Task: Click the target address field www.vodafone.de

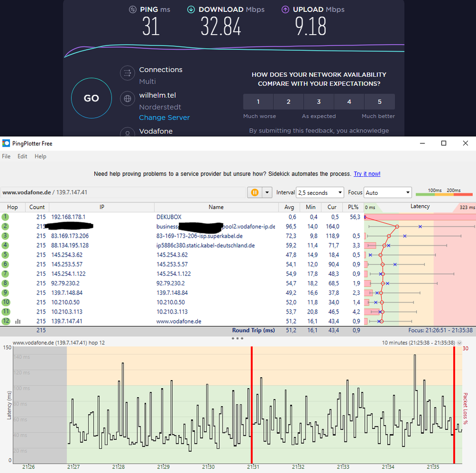Action: click(122, 192)
